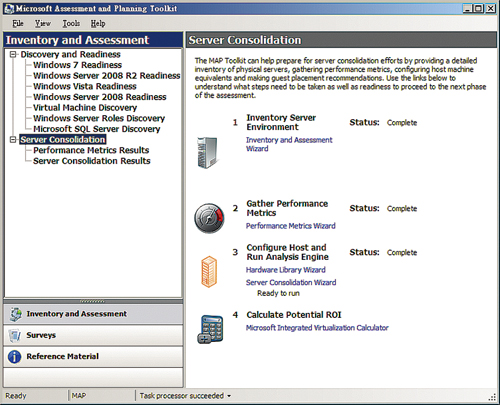Image resolution: width=500 pixels, height=405 pixels.
Task: Click the window resize grip in status bar
Action: pyautogui.click(x=492, y=397)
